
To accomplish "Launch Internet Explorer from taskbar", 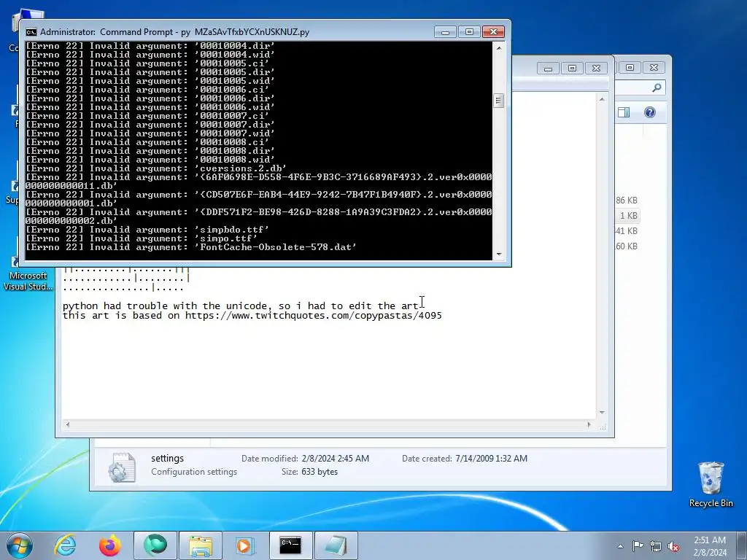I will [x=65, y=545].
